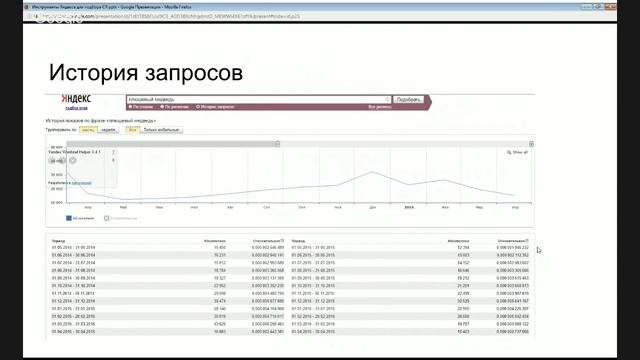
Task: Toggle the Относительное series checkbox
Action: pyautogui.click(x=107, y=218)
